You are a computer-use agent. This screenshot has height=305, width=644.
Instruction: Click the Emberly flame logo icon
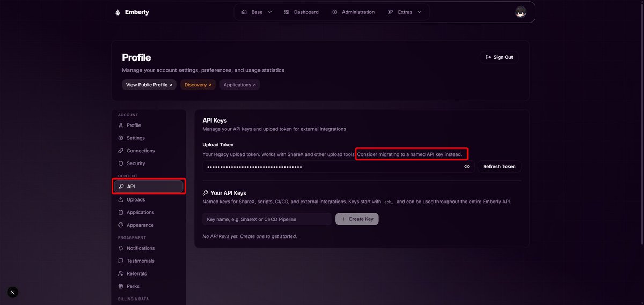point(118,12)
